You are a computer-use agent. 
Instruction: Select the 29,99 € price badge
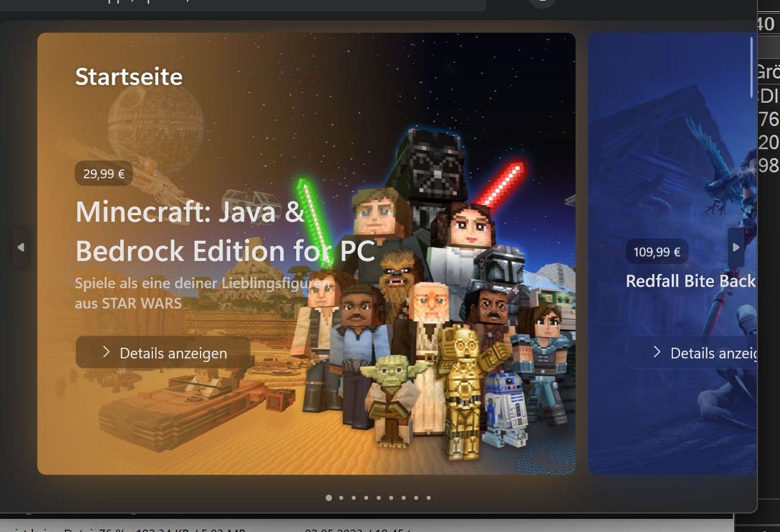104,174
